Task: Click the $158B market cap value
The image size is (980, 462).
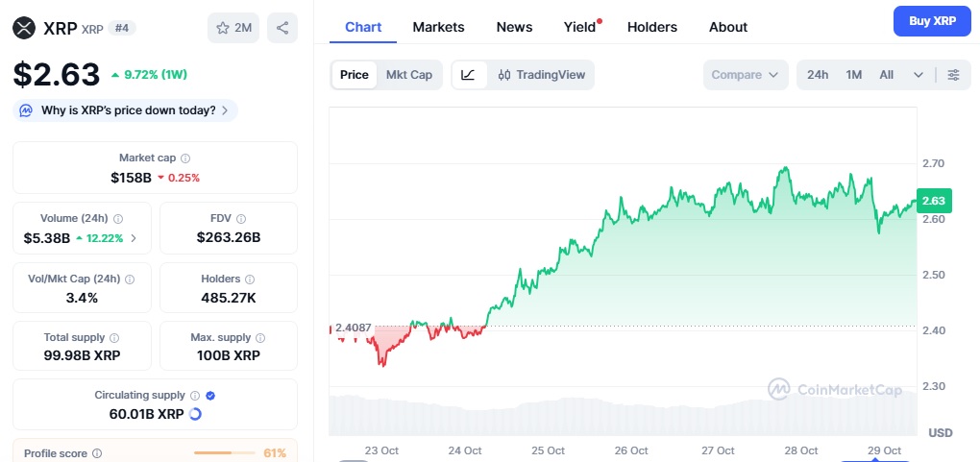Action: click(x=132, y=178)
